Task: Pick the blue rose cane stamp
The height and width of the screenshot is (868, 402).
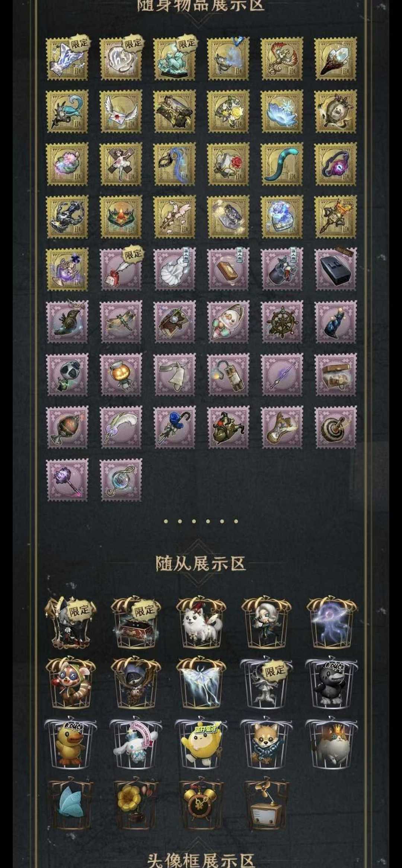Action: point(174,427)
